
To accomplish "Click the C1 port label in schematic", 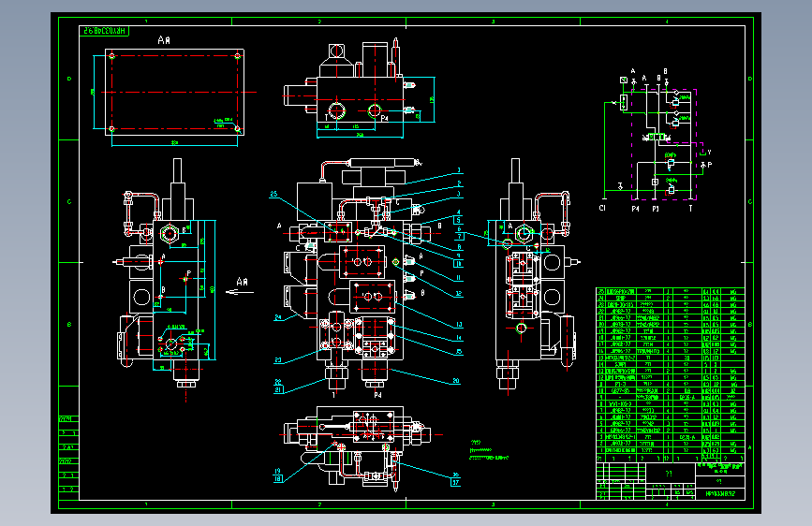I will (602, 208).
